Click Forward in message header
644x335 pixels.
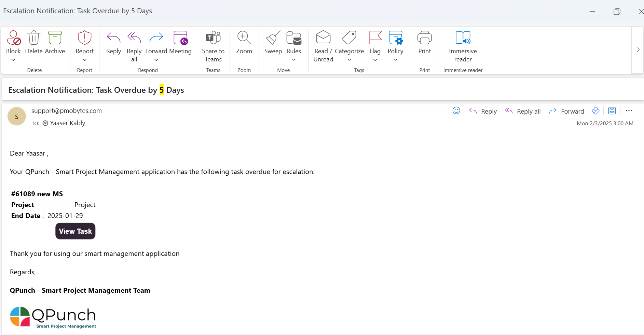coord(566,111)
